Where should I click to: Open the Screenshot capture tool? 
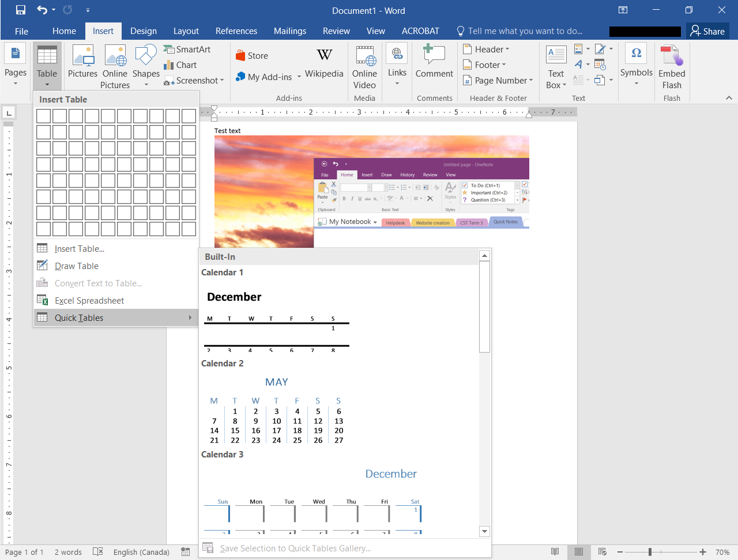pos(194,80)
